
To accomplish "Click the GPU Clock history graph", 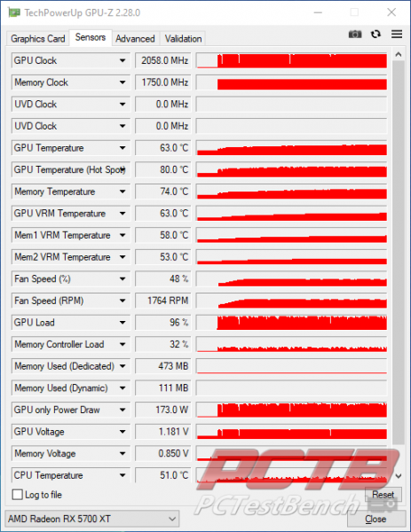I will (x=291, y=60).
